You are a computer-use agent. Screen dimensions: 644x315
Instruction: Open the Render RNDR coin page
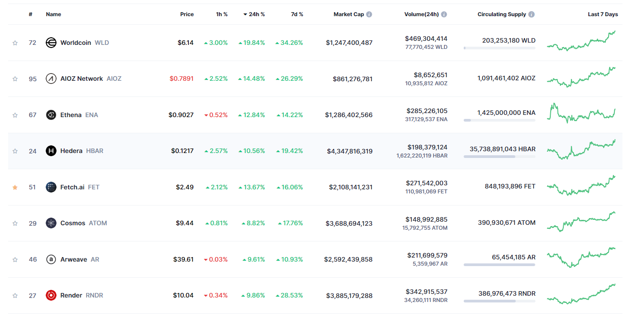[75, 295]
